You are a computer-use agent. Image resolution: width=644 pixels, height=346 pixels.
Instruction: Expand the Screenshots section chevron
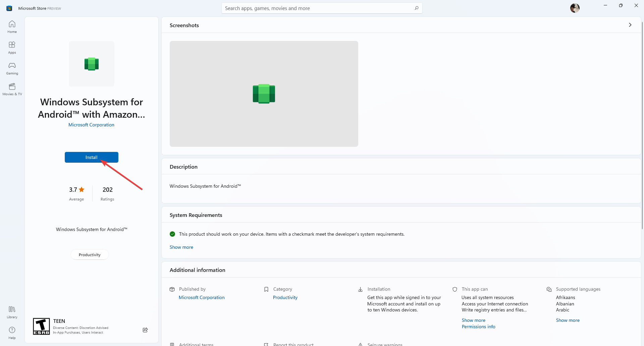[630, 25]
